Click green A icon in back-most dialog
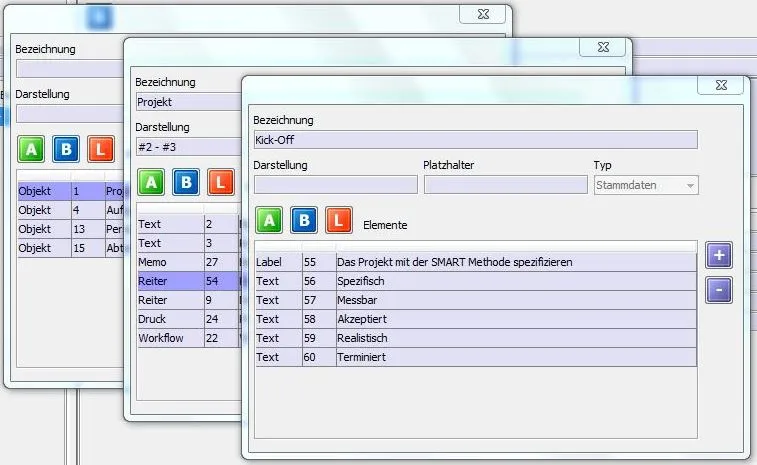 pos(31,150)
